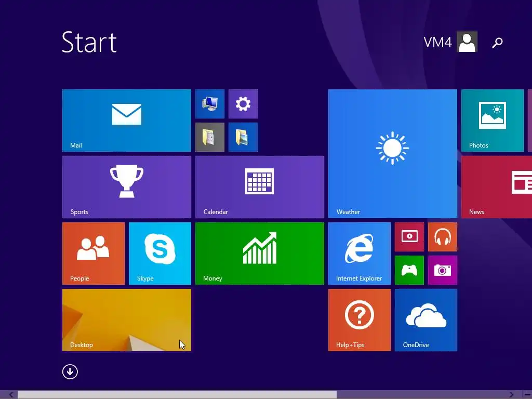This screenshot has width=532, height=399.
Task: Click the search magnifier icon
Action: pyautogui.click(x=497, y=43)
